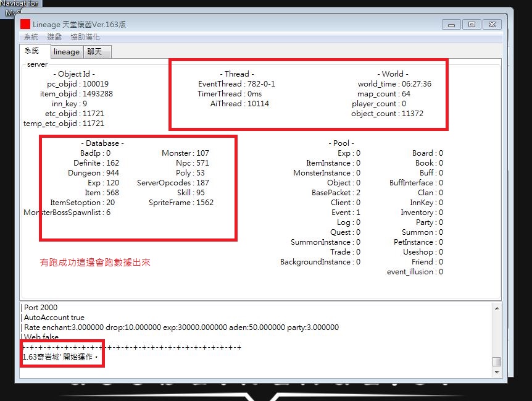This screenshot has height=401, width=532.
Task: Open the 協助漢化 menu
Action: [x=85, y=37]
